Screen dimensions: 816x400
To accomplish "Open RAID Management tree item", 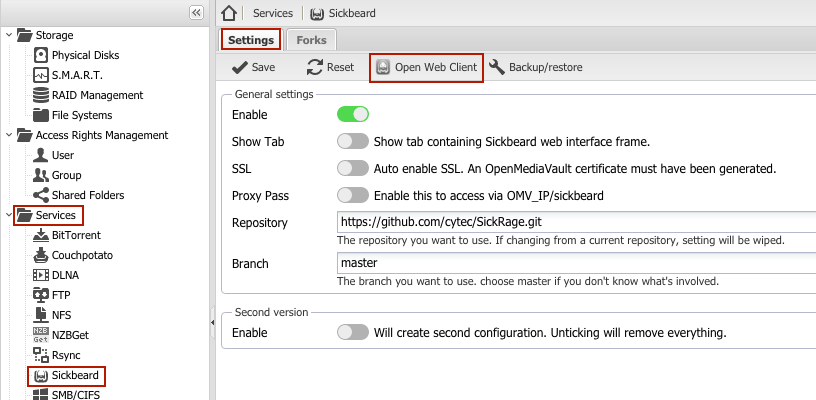I will click(x=97, y=95).
